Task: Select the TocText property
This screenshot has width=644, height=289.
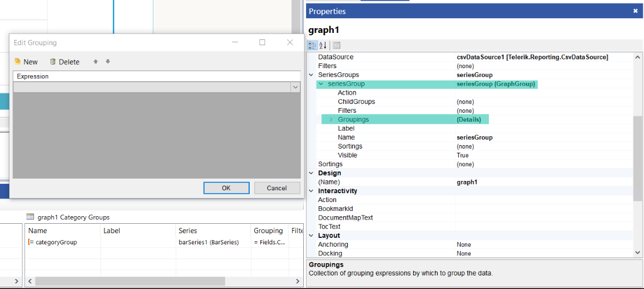Action: pos(329,227)
